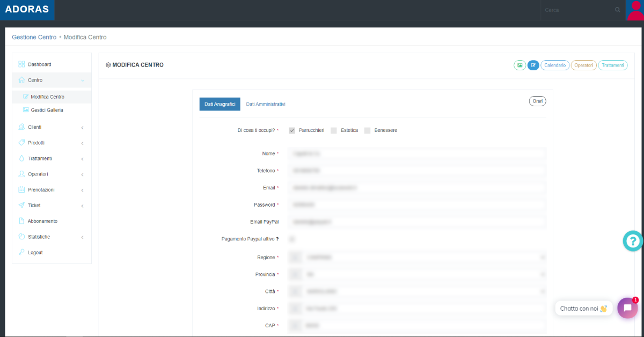Click the Trattamenti drop icon
The width and height of the screenshot is (644, 337).
pos(21,158)
